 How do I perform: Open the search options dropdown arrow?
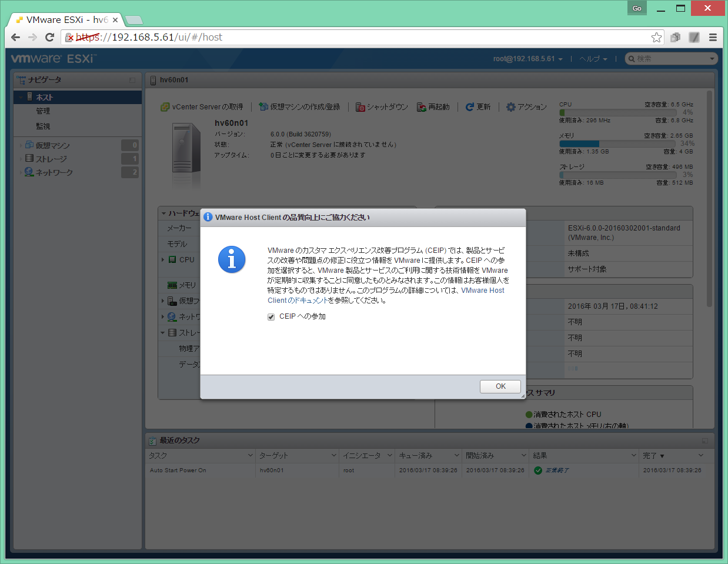point(712,59)
